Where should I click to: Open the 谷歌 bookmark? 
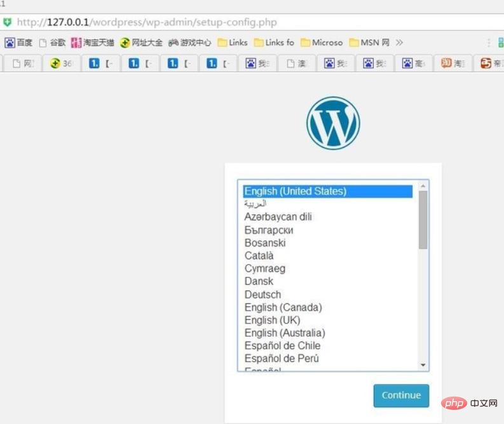[x=52, y=43]
